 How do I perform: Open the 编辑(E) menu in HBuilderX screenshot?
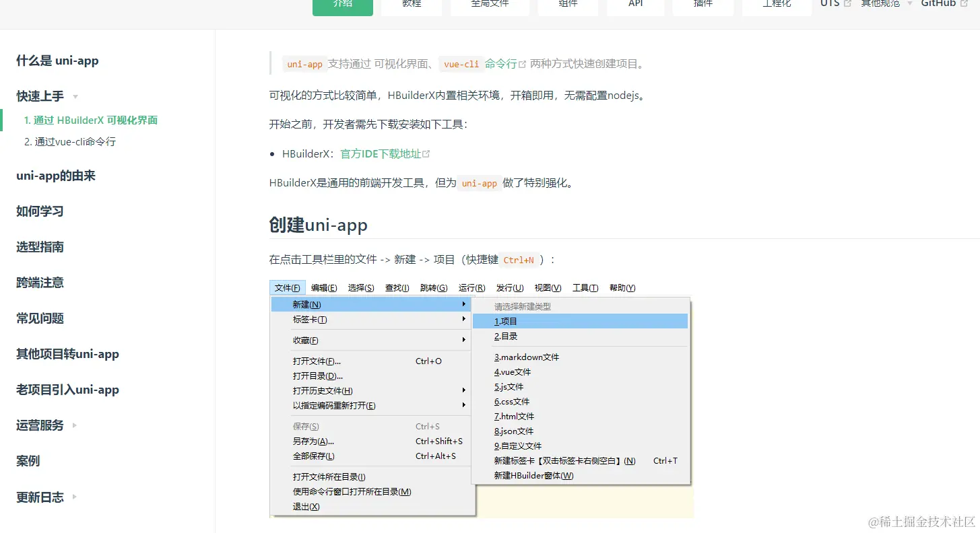(x=324, y=288)
